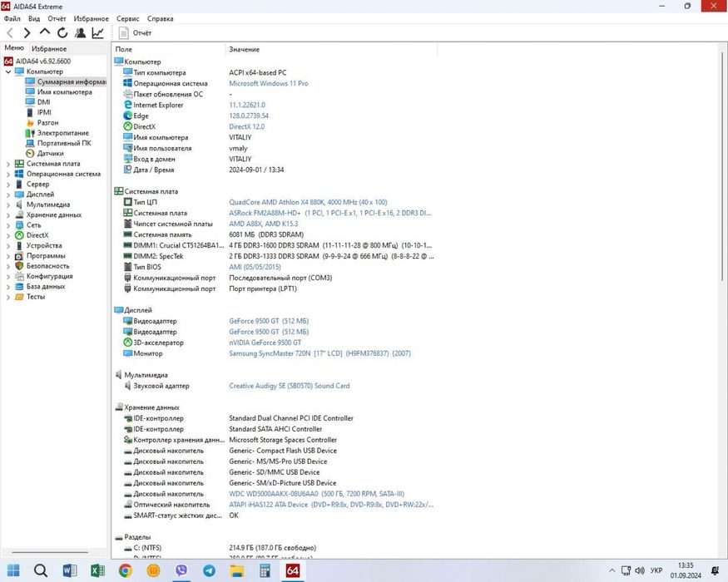Click the Электропитание tree icon
Screen dimensions: 728x582
[30, 133]
